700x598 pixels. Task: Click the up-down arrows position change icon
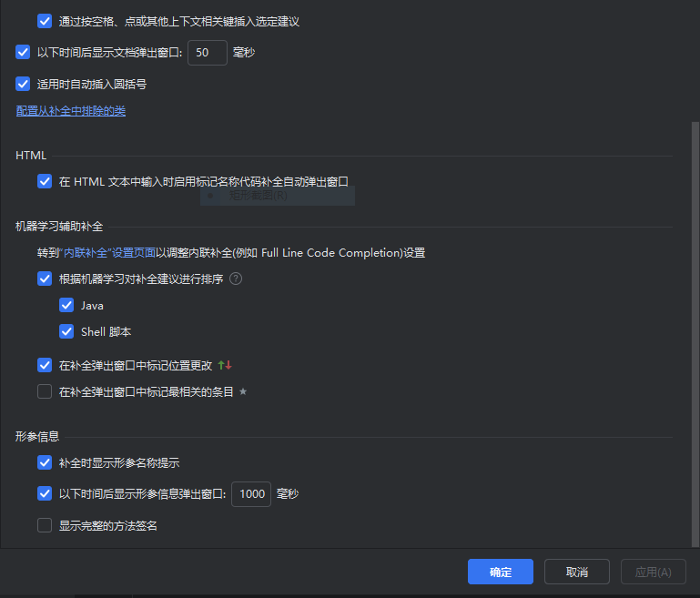(x=225, y=365)
